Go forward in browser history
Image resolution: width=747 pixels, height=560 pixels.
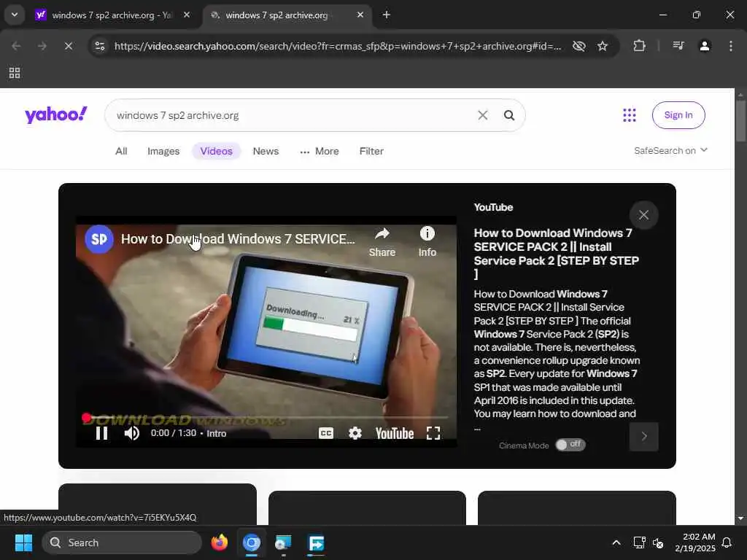click(42, 46)
